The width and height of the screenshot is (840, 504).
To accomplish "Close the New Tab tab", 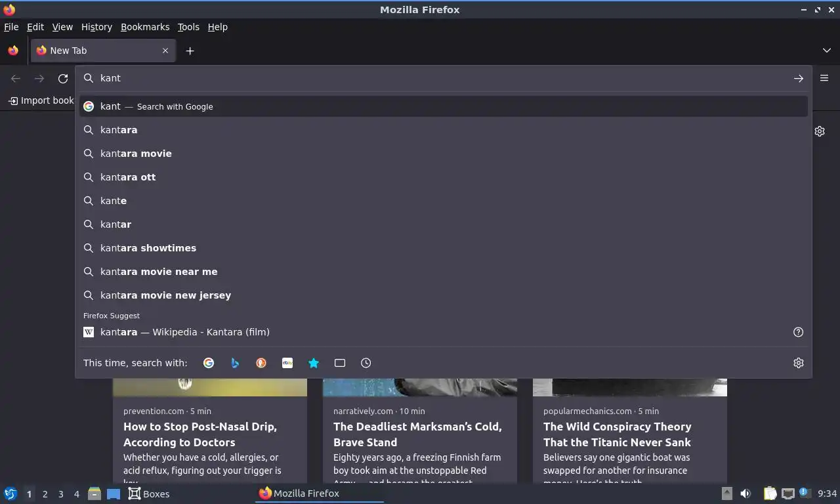I will coord(165,51).
